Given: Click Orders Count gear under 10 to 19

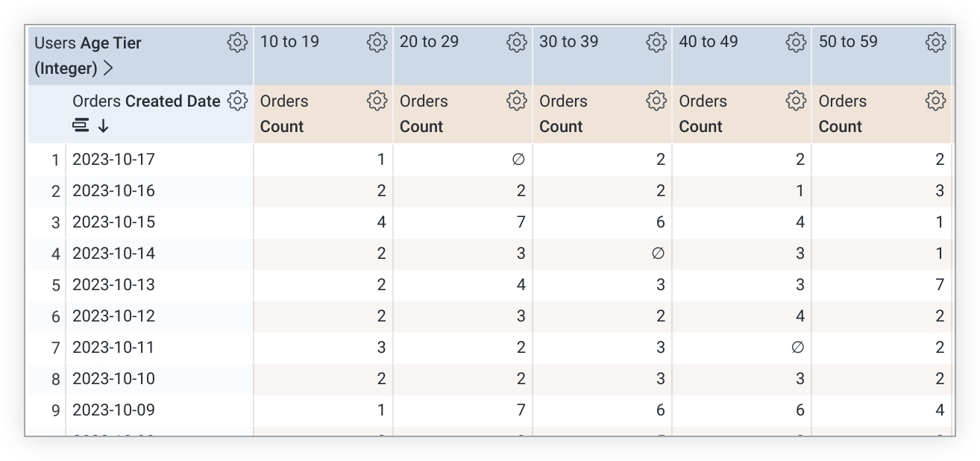Looking at the screenshot, I should pos(377,101).
